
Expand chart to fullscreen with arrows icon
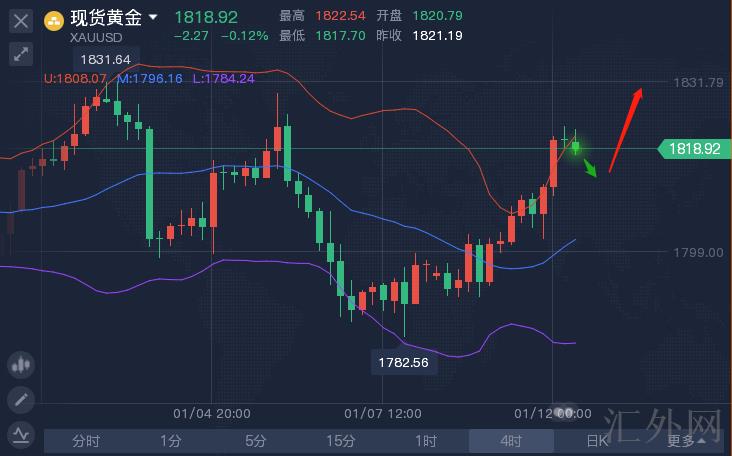tap(21, 54)
